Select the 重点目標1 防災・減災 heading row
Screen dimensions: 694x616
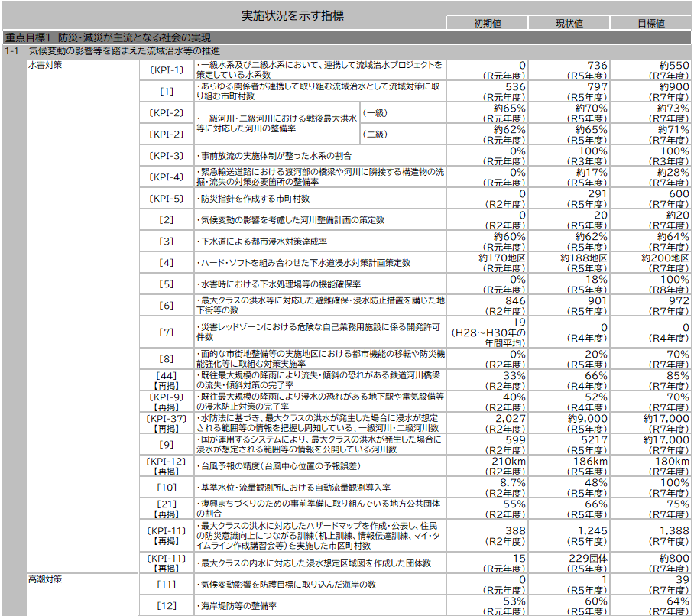tap(346, 37)
